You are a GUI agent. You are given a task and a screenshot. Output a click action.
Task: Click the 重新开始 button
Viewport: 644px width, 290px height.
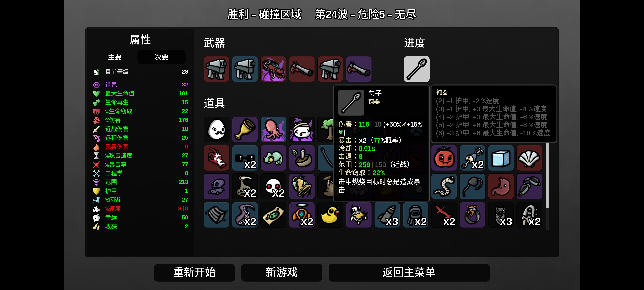pos(194,272)
